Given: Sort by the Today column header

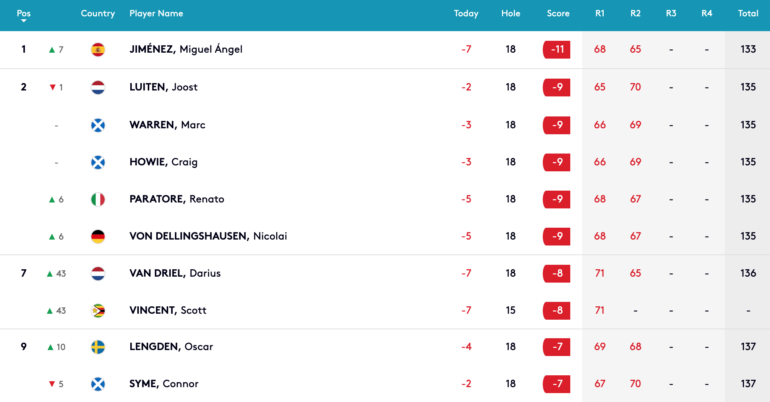Looking at the screenshot, I should (466, 14).
